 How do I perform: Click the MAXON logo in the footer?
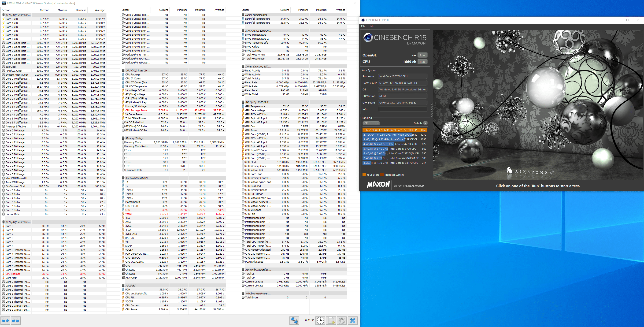pos(378,185)
